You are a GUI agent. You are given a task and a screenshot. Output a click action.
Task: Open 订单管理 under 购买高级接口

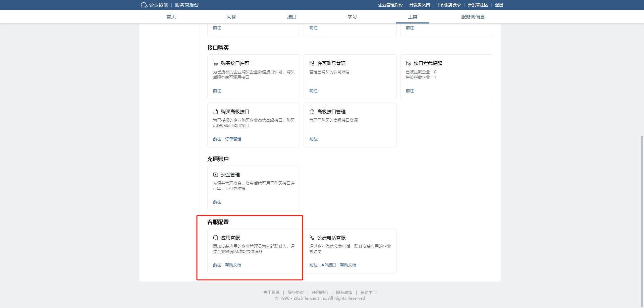(233, 139)
